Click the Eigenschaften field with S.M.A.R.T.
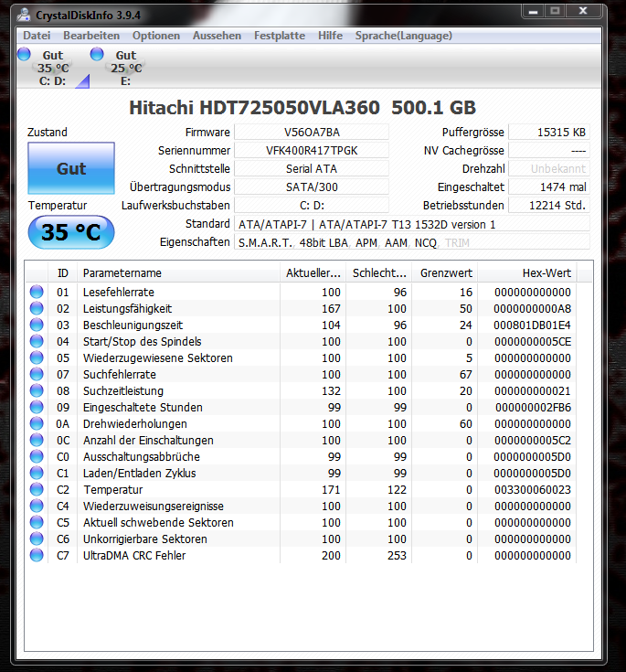Screen dimensions: 626x672 (412, 242)
